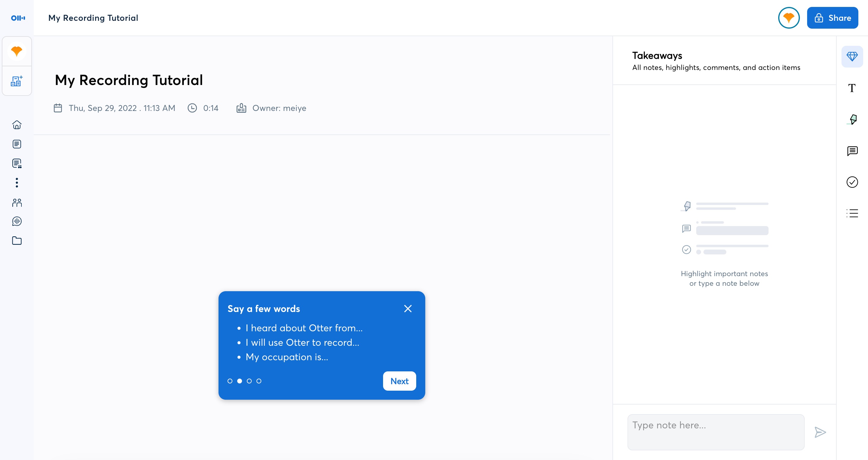Click the user avatar in top bar
Screen dimensions: 868x460
point(789,18)
